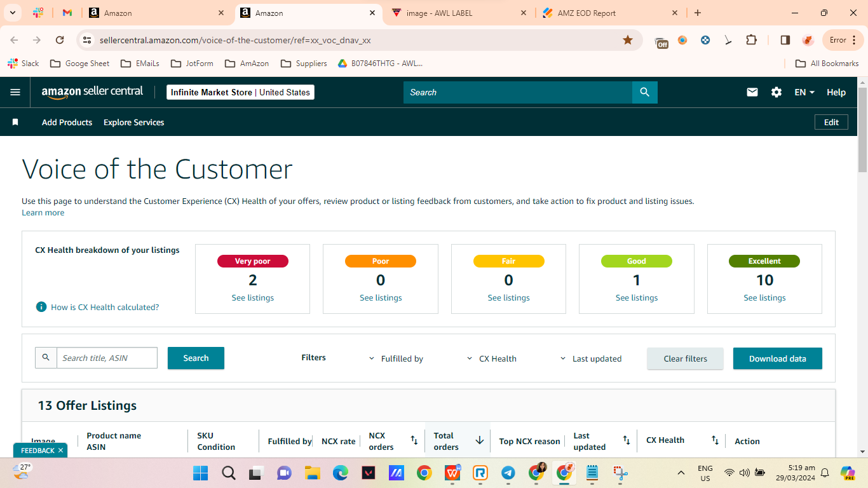Open Microsoft Edge from the taskbar
The image size is (868, 488).
pyautogui.click(x=340, y=473)
